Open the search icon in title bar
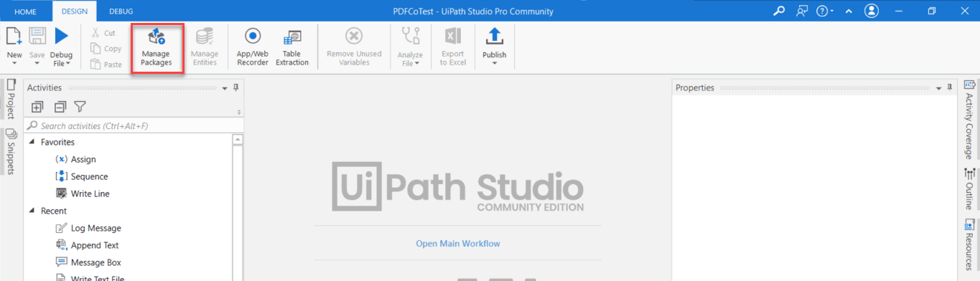The width and height of the screenshot is (980, 281). (x=779, y=11)
